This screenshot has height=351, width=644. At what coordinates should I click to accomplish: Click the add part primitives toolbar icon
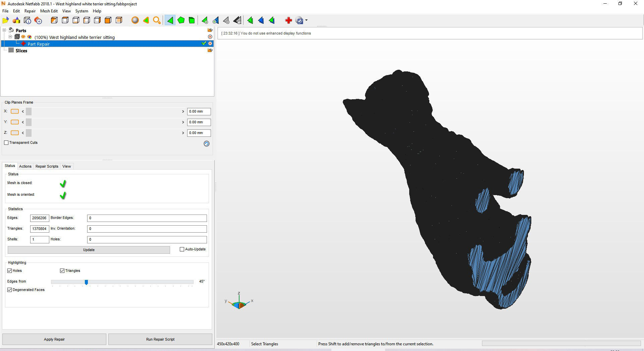(16, 20)
